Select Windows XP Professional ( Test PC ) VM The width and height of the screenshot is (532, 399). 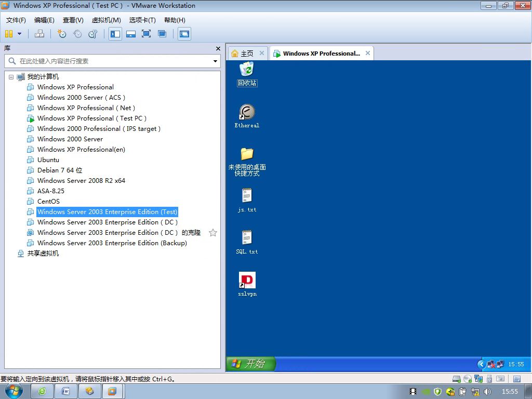(92, 118)
